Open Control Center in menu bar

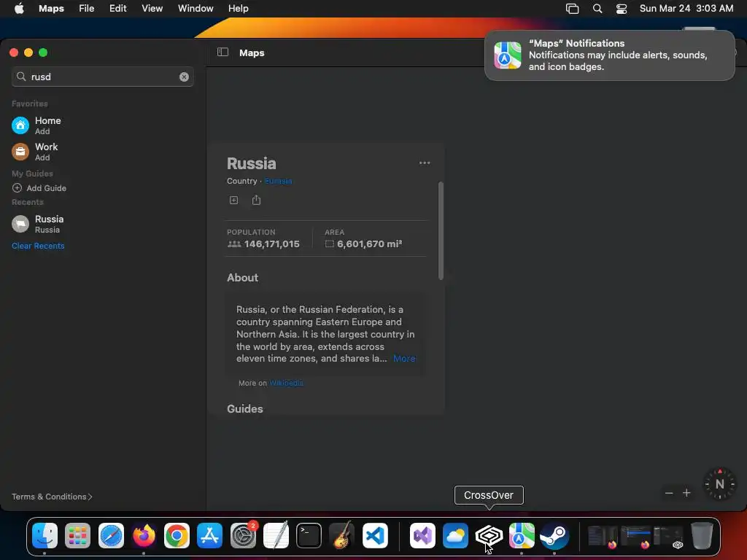[622, 9]
